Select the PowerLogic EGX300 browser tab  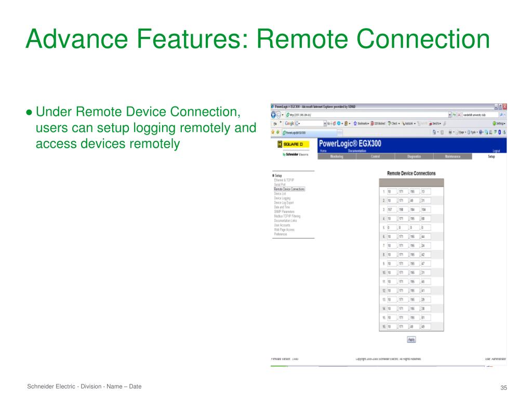310,132
